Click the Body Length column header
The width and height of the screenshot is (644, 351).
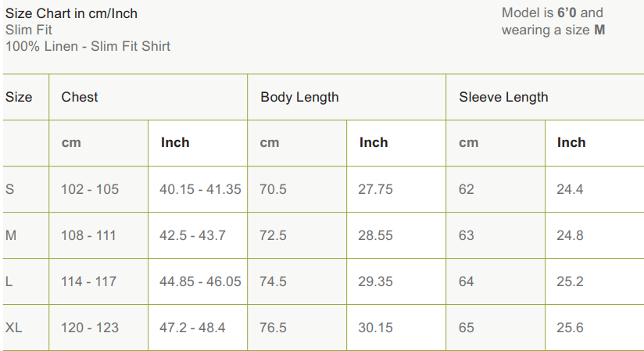point(299,97)
